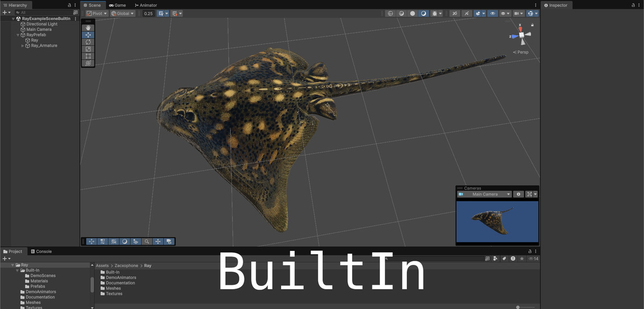Choose the unlit draw mode sphere icon

(x=412, y=13)
